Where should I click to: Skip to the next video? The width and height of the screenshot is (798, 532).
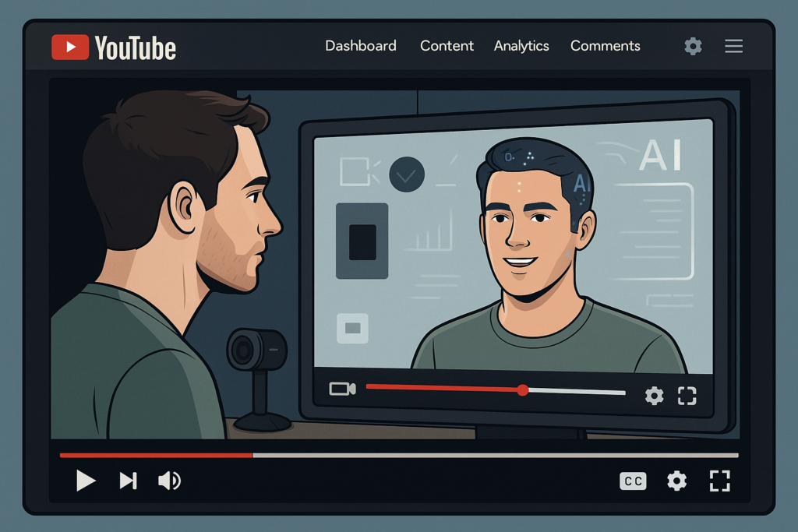click(128, 481)
